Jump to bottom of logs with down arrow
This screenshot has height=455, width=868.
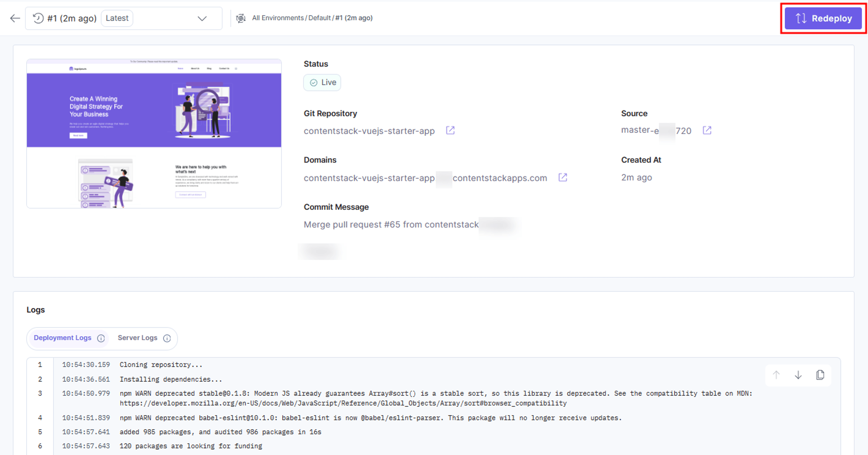tap(798, 375)
